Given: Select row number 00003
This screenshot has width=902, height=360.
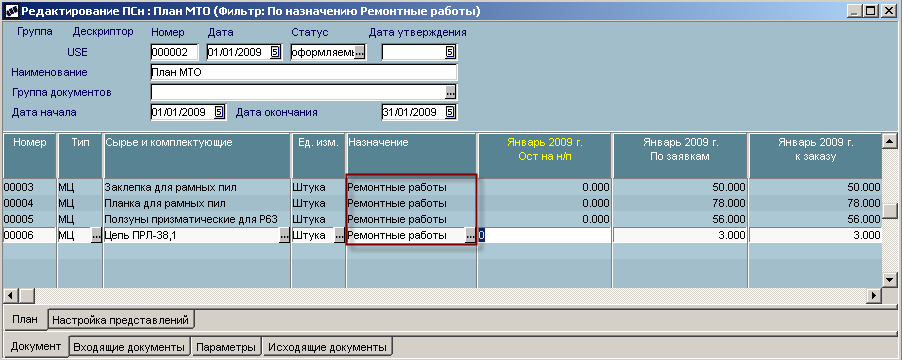Looking at the screenshot, I should [29, 187].
